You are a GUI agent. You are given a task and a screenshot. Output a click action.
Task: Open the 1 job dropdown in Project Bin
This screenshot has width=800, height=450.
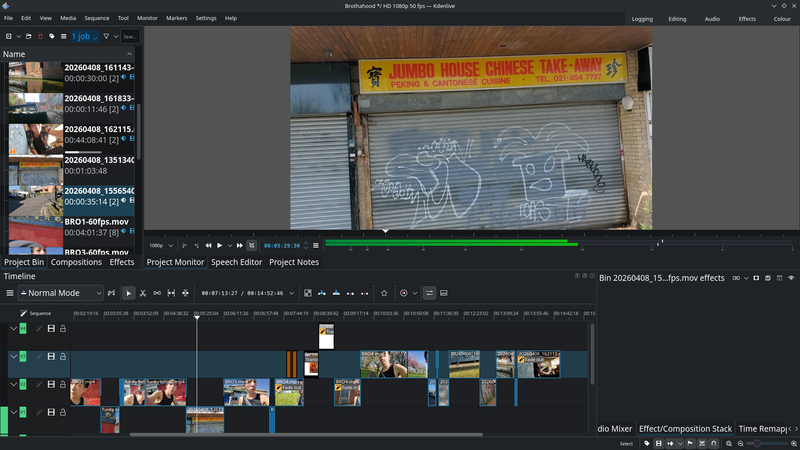(84, 37)
